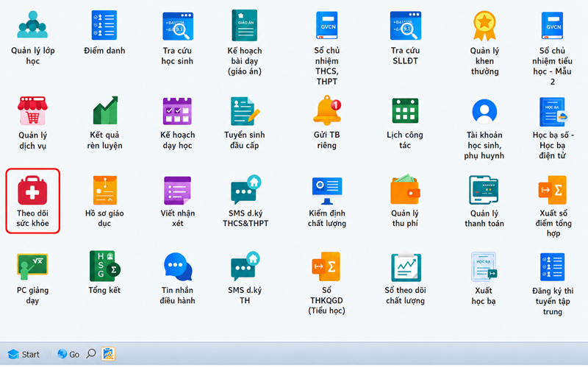Open Sổ THKQGD (Tiểu học)
The image size is (588, 368).
point(326,266)
